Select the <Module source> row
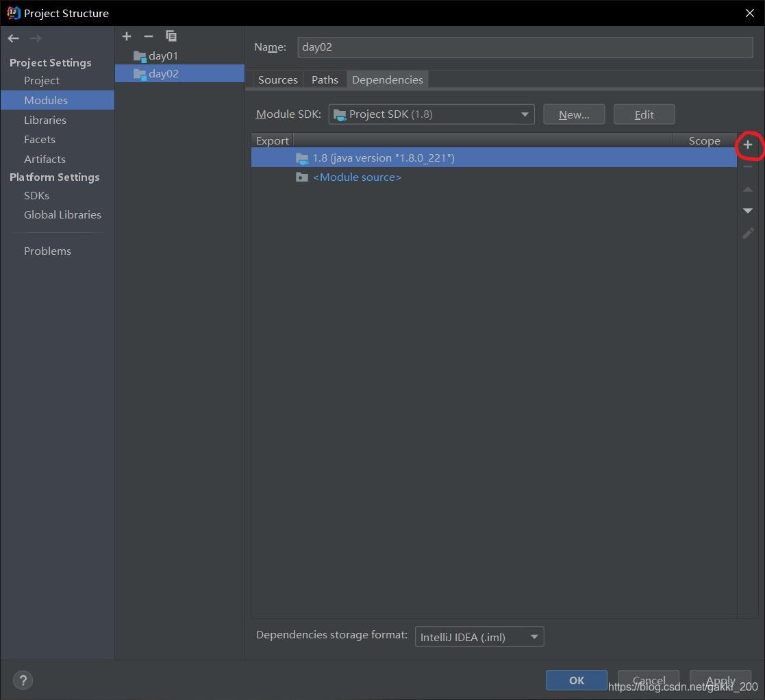Viewport: 765px width, 700px height. [x=494, y=177]
